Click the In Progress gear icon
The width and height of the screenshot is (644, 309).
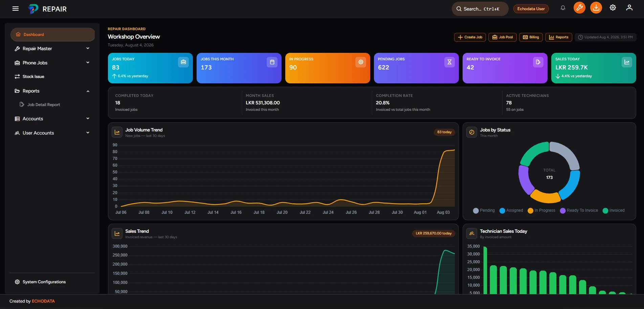(x=361, y=62)
